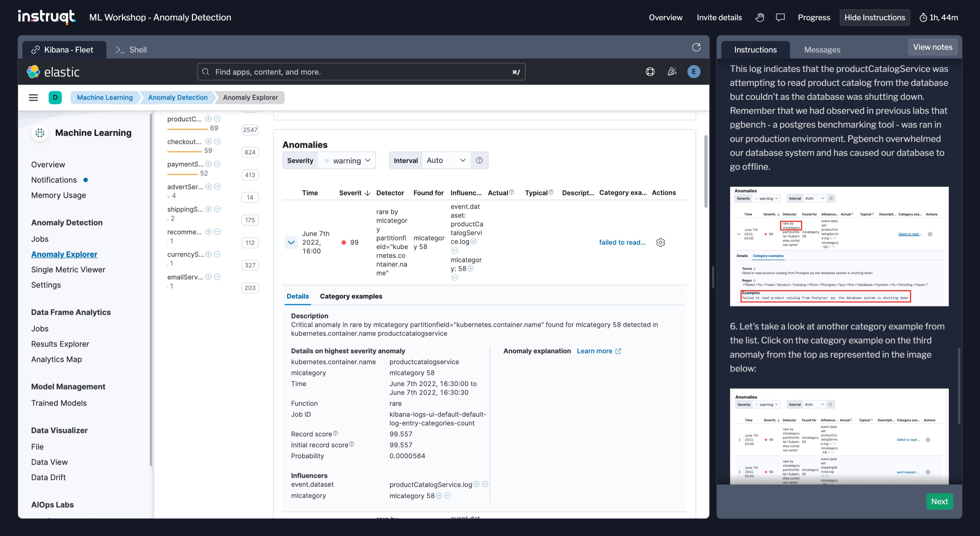980x536 pixels.
Task: Click the Record score info icon
Action: [x=335, y=433]
